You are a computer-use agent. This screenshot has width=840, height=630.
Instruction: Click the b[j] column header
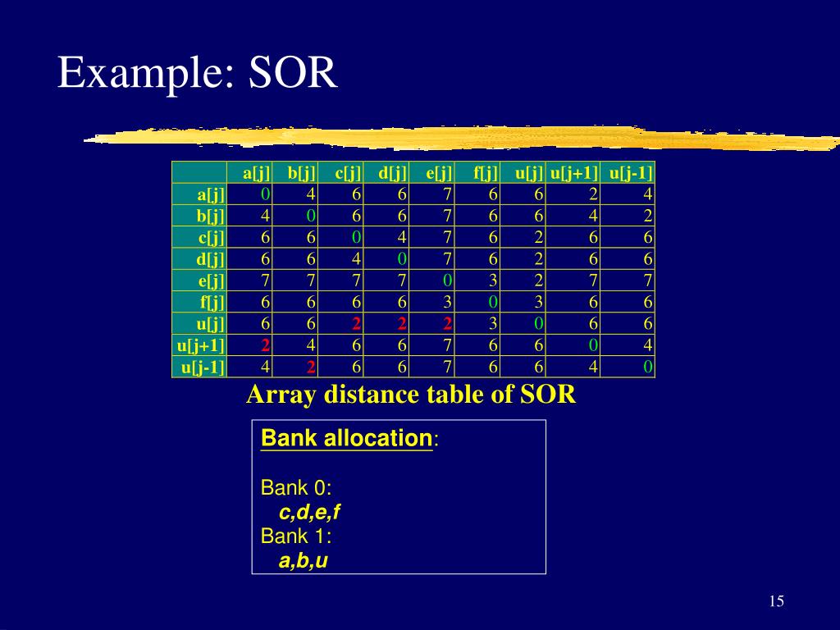pyautogui.click(x=295, y=172)
